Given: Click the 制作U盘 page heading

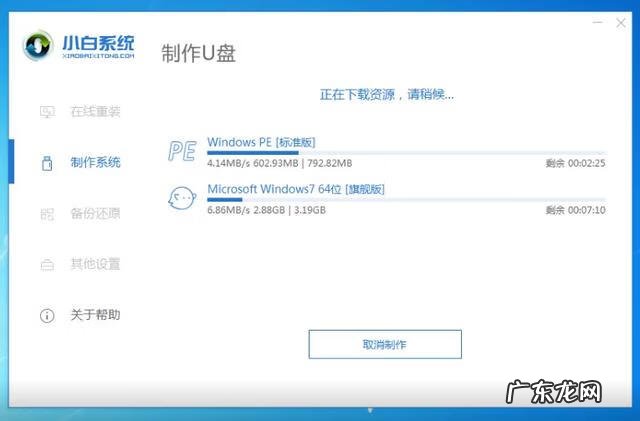Looking at the screenshot, I should coord(198,53).
